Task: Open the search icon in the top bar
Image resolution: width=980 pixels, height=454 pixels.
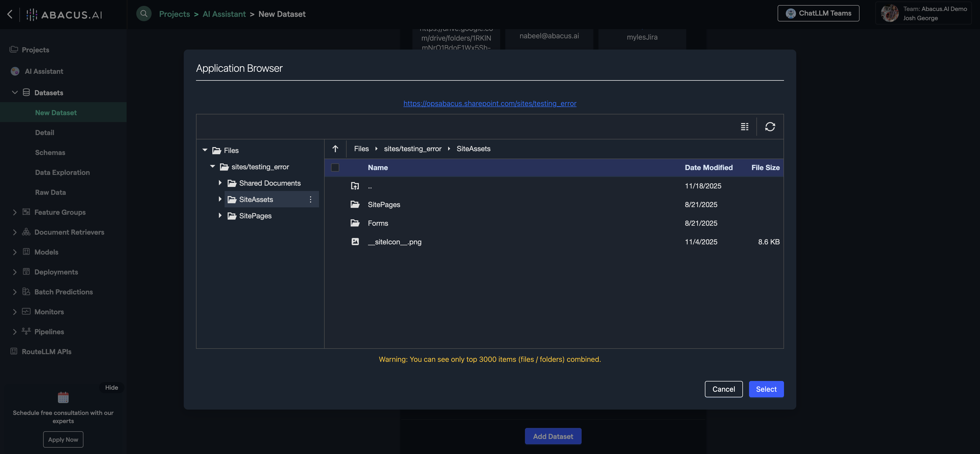Action: (x=144, y=14)
